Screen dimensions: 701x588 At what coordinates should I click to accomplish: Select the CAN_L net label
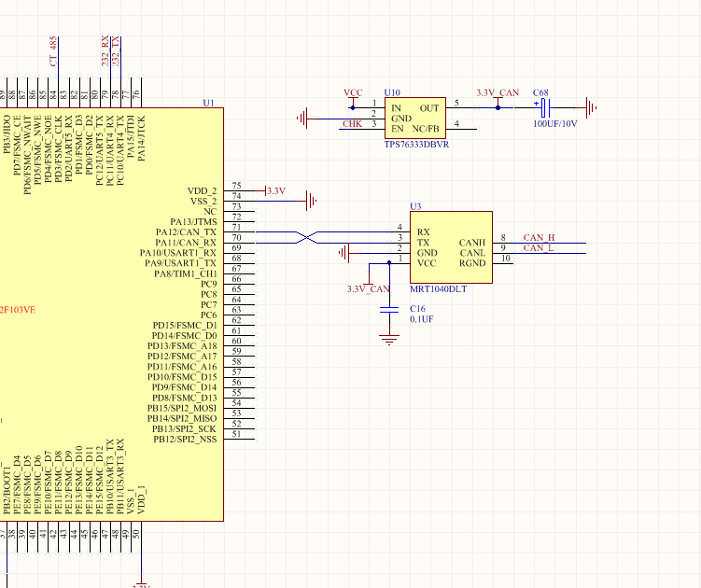pos(539,247)
